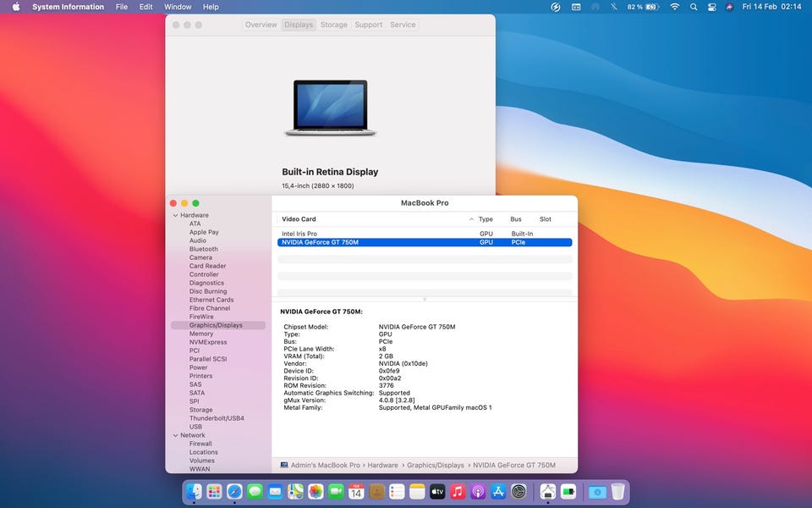
Task: Select Power in the sidebar
Action: click(198, 367)
